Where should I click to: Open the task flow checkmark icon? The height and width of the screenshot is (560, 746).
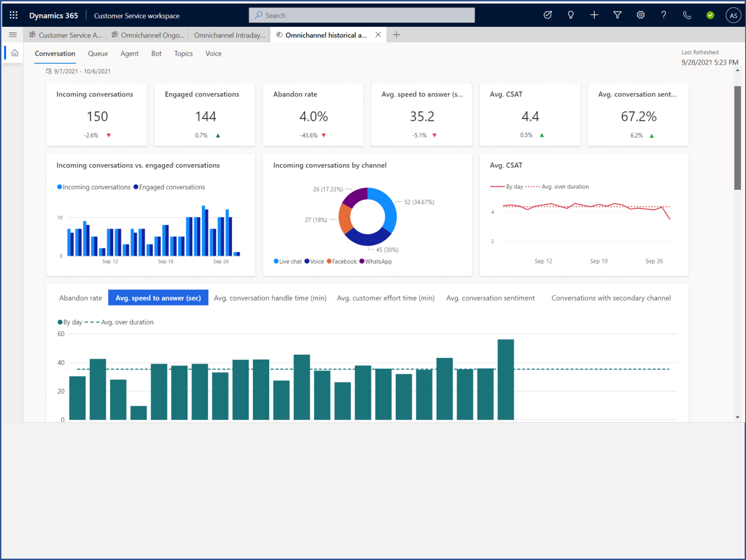click(548, 15)
